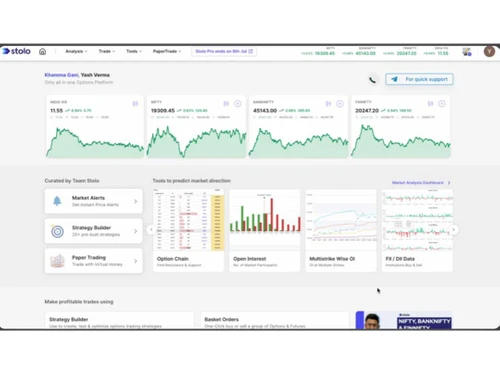Click candlestick icon on FINNIFTY card
Screen dimensions: 500x375
coord(430,104)
